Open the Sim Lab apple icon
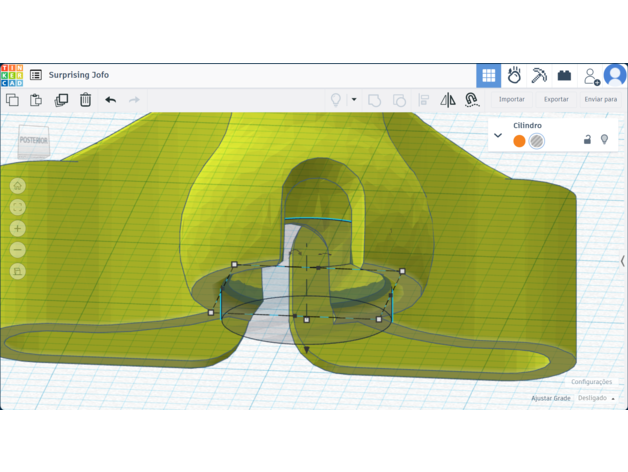The height and width of the screenshot is (472, 628). coord(514,75)
